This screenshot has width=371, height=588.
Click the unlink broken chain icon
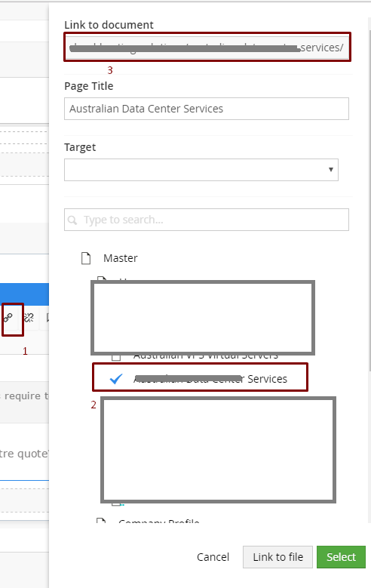[29, 318]
